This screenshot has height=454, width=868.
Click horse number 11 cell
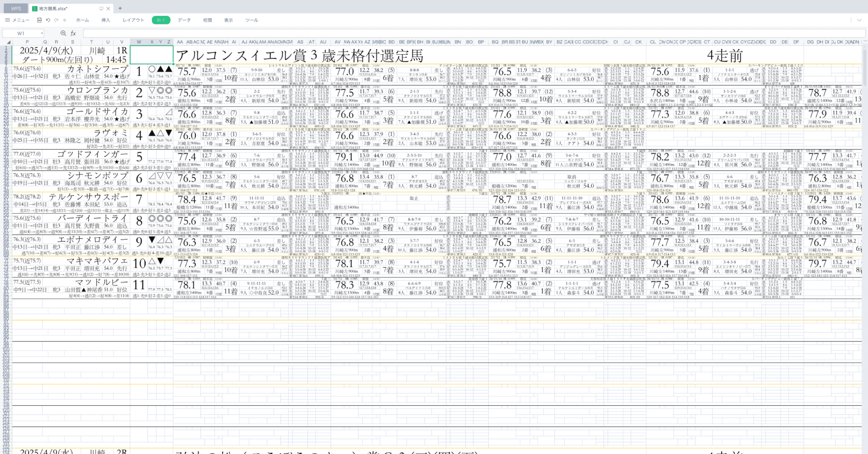(139, 285)
